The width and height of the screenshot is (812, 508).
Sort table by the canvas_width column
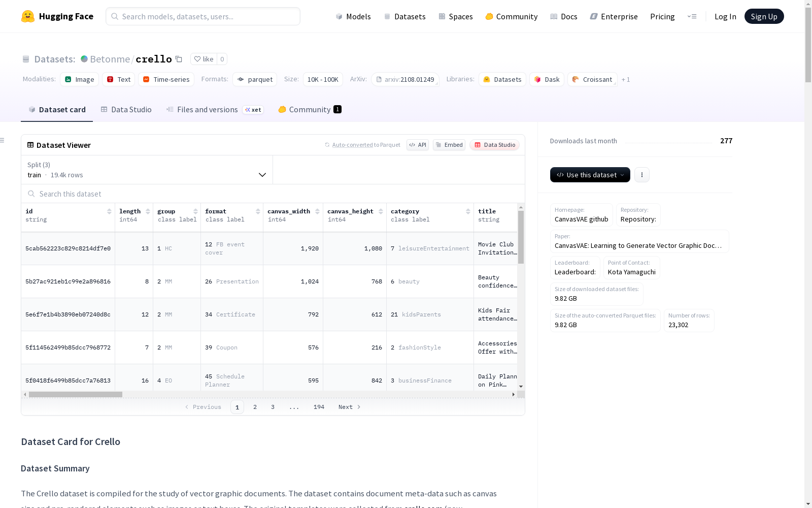pyautogui.click(x=317, y=211)
